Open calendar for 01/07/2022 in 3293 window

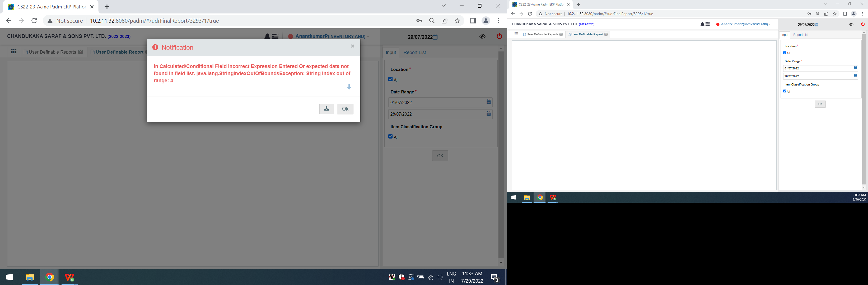[x=489, y=102]
